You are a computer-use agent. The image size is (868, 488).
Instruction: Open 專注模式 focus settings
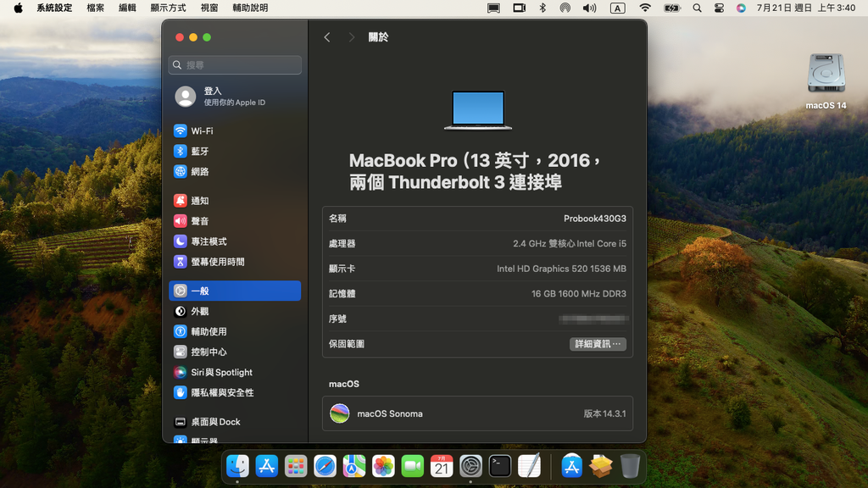tap(235, 241)
